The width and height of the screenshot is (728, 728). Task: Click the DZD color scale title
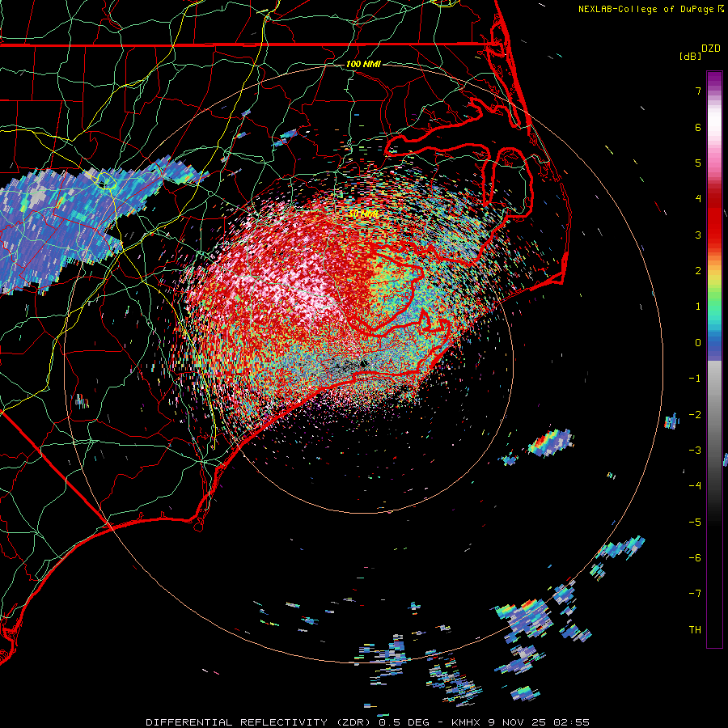coord(711,49)
